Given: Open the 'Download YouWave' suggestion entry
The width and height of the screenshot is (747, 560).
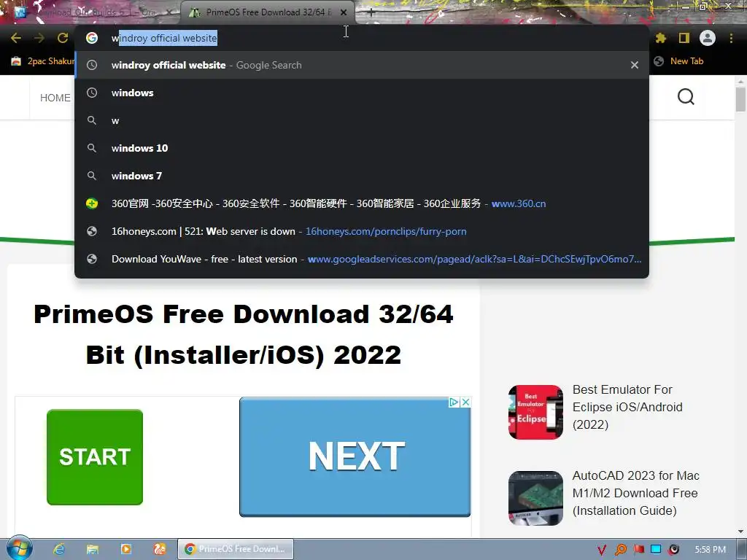Looking at the screenshot, I should coord(362,259).
